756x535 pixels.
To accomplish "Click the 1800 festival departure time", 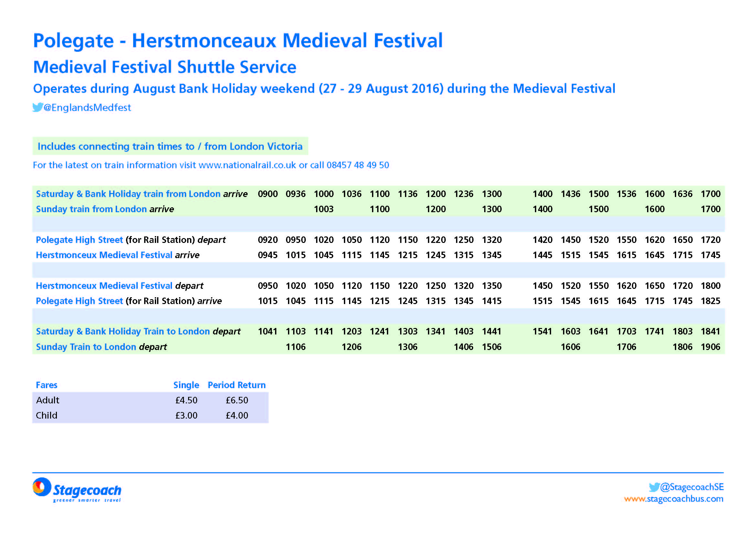I will tap(710, 286).
